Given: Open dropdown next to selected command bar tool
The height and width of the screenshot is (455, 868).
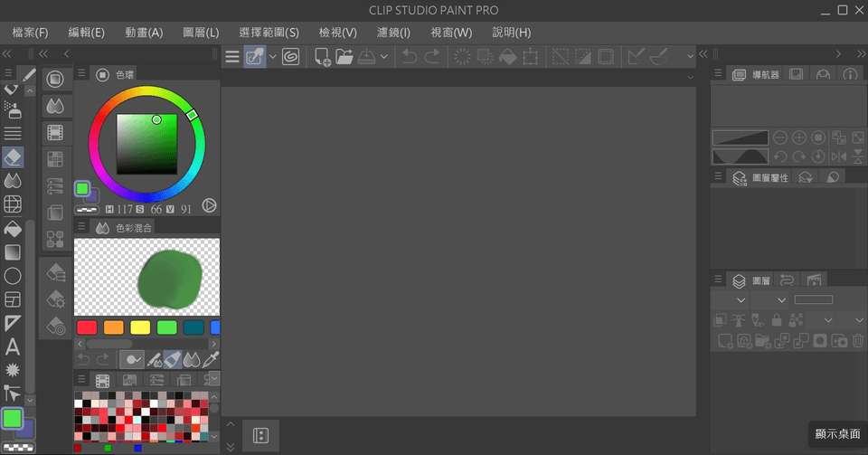Looking at the screenshot, I should [x=272, y=56].
